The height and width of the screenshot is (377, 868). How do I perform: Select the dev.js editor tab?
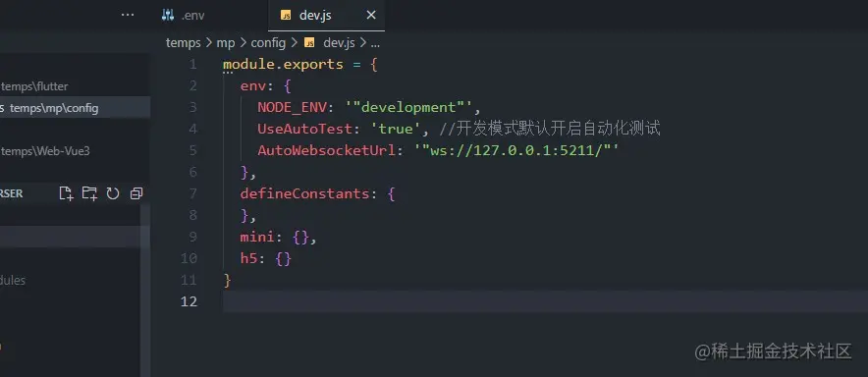326,16
